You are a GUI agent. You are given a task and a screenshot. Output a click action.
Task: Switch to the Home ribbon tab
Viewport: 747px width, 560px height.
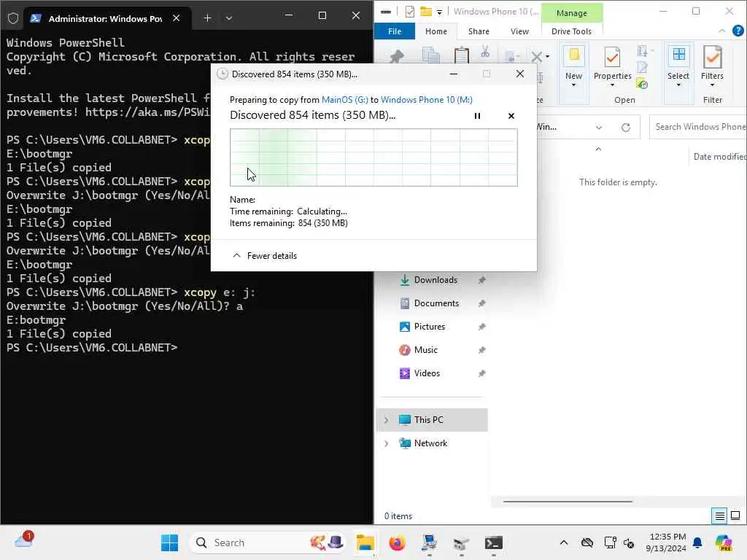[436, 31]
